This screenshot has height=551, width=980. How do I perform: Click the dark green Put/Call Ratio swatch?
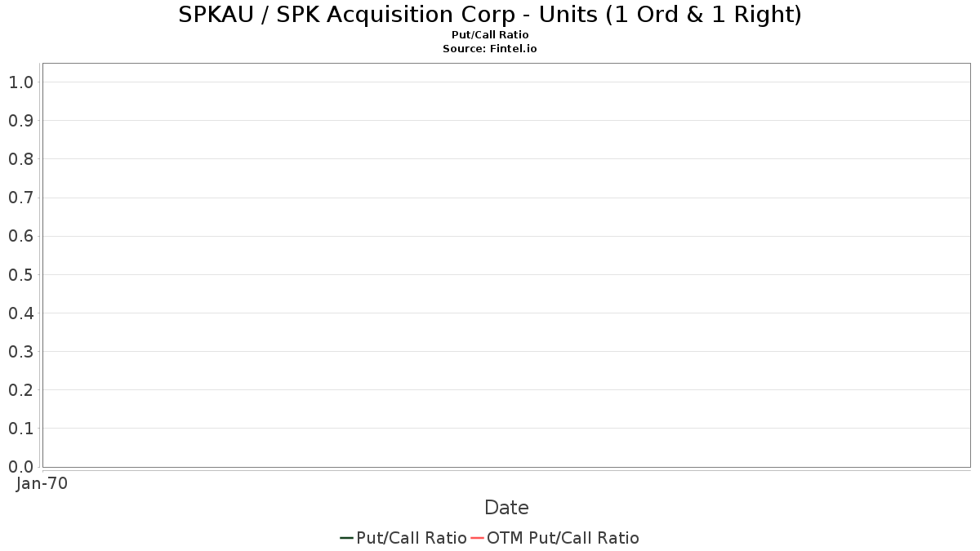pyautogui.click(x=347, y=538)
